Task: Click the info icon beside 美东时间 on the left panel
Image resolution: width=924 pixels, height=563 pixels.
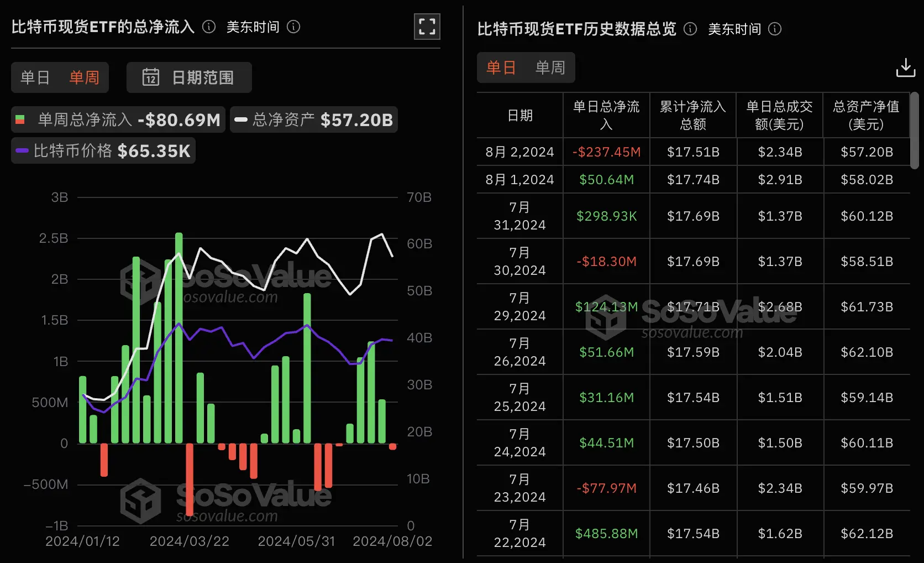Action: coord(293,27)
